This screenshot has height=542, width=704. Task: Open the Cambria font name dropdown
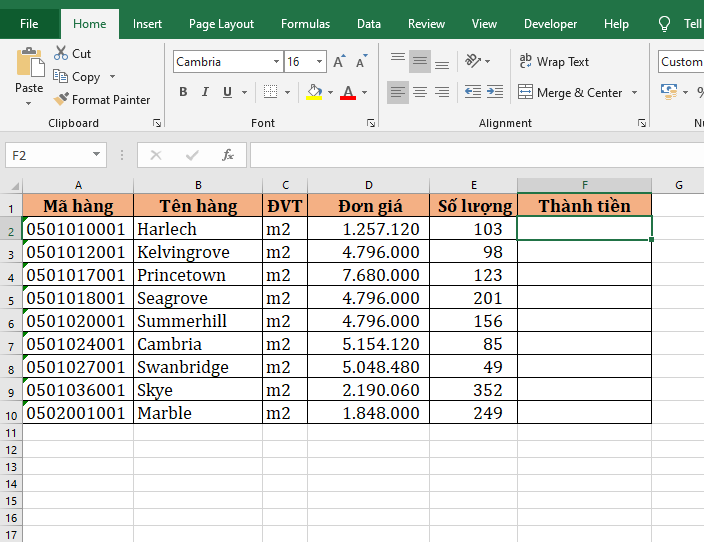point(277,62)
